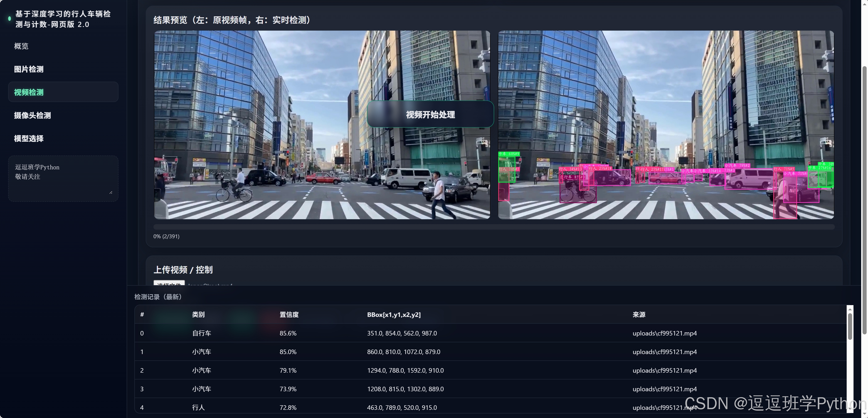The image size is (868, 418).
Task: Click the 选择文件 file chooser button
Action: pyautogui.click(x=169, y=283)
